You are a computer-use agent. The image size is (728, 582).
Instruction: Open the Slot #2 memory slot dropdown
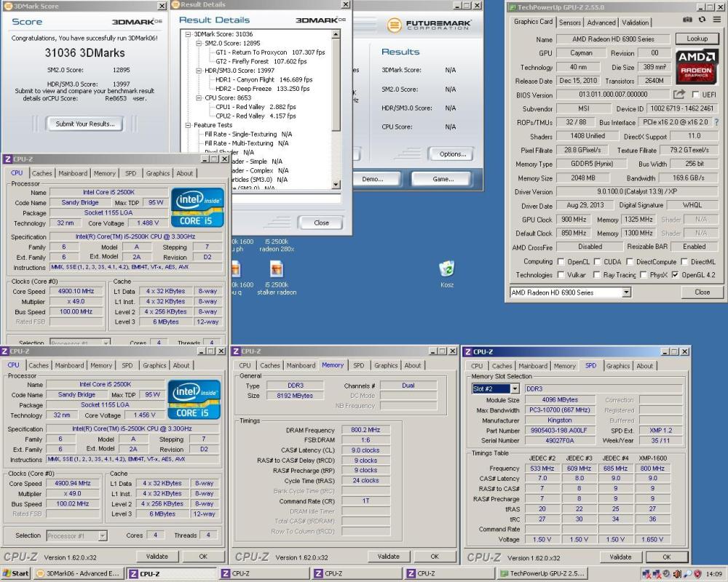coord(495,388)
